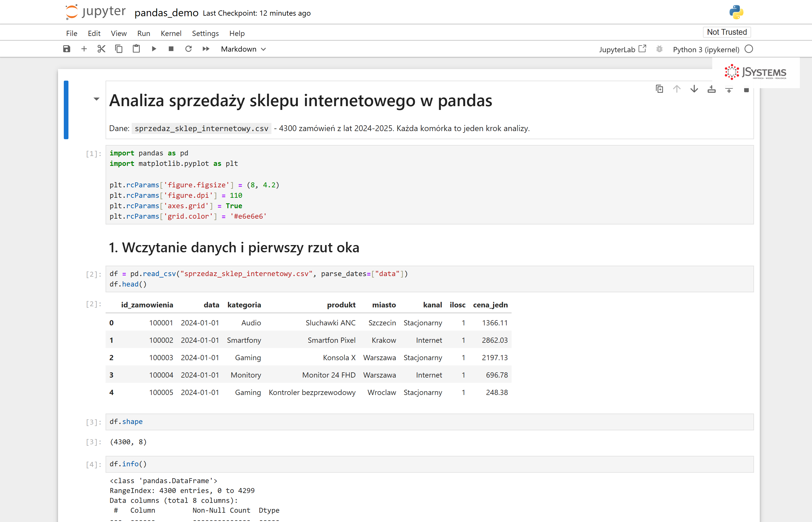Delete cell icon in cell toolbar
This screenshot has height=522, width=812.
(746, 90)
